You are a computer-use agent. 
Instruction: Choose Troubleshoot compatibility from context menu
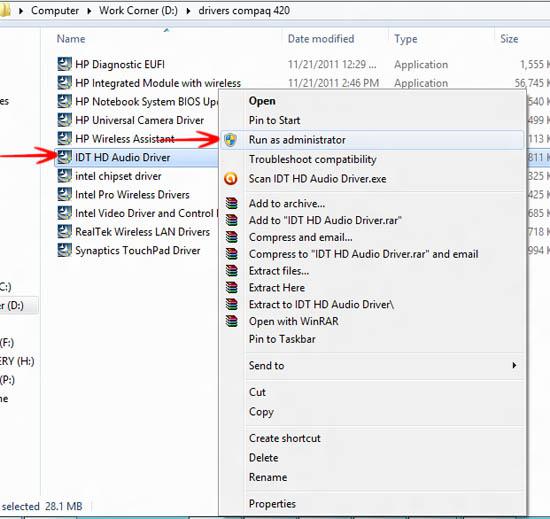coord(313,159)
